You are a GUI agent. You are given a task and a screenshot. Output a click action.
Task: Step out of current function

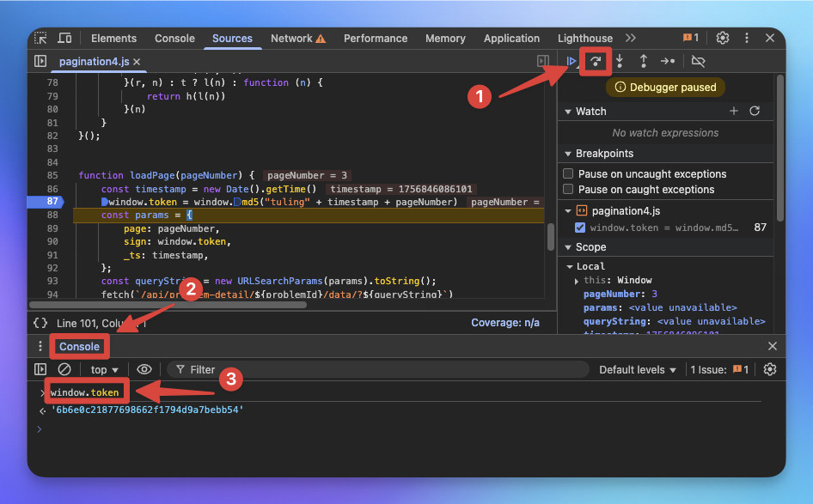pyautogui.click(x=644, y=61)
